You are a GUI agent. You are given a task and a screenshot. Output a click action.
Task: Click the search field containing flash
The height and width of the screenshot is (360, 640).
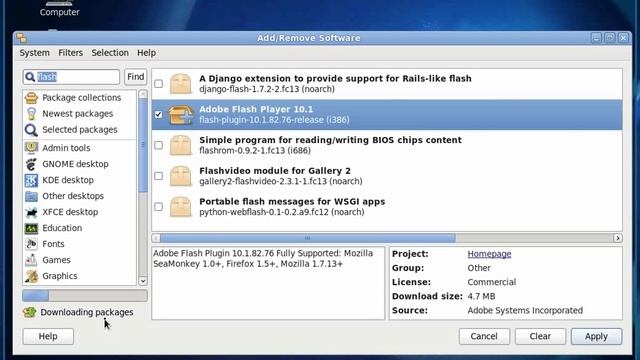pyautogui.click(x=71, y=77)
